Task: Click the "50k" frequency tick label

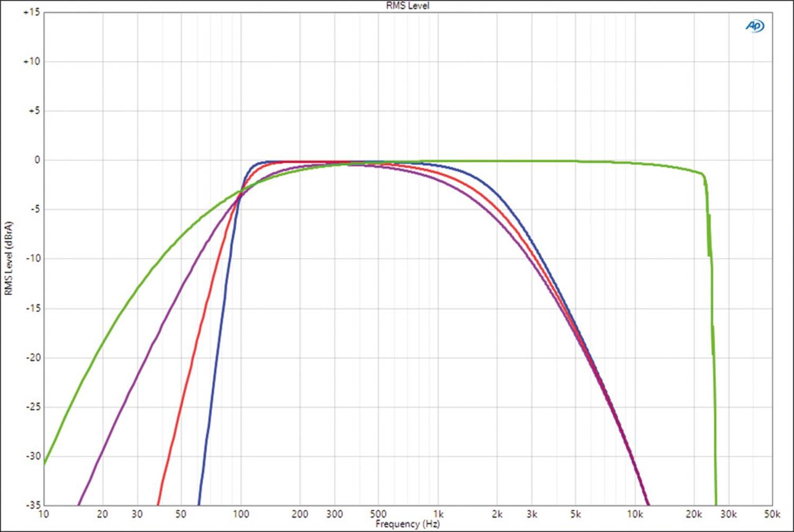Action: point(772,514)
